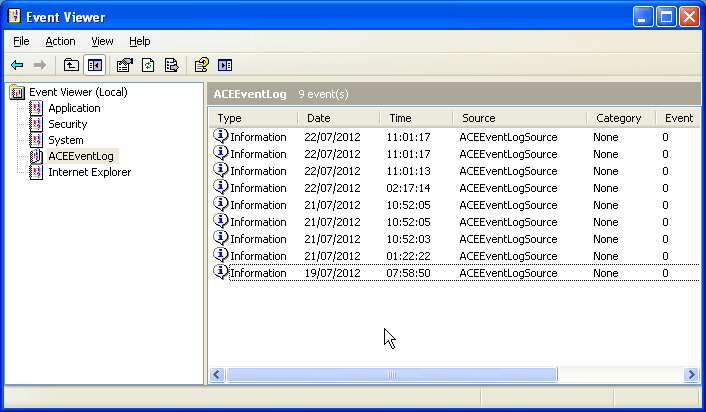Select the System log tree node

coord(66,140)
